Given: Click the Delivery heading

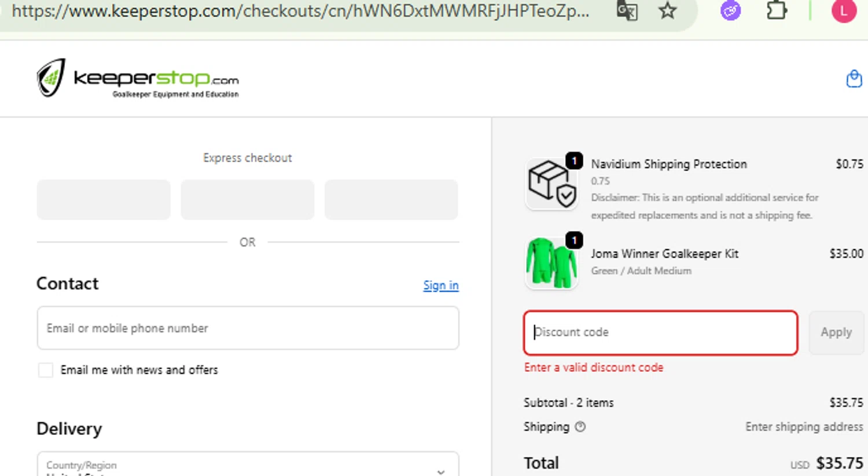Looking at the screenshot, I should [x=69, y=429].
